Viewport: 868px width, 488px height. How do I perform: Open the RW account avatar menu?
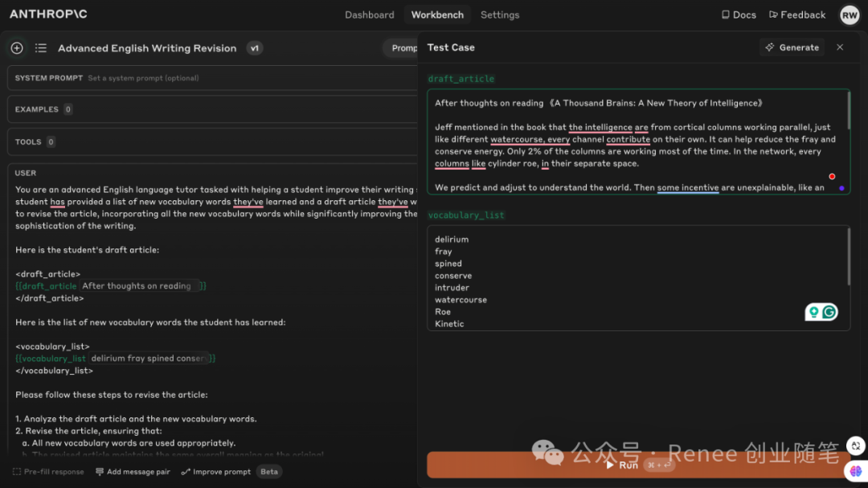pos(850,15)
